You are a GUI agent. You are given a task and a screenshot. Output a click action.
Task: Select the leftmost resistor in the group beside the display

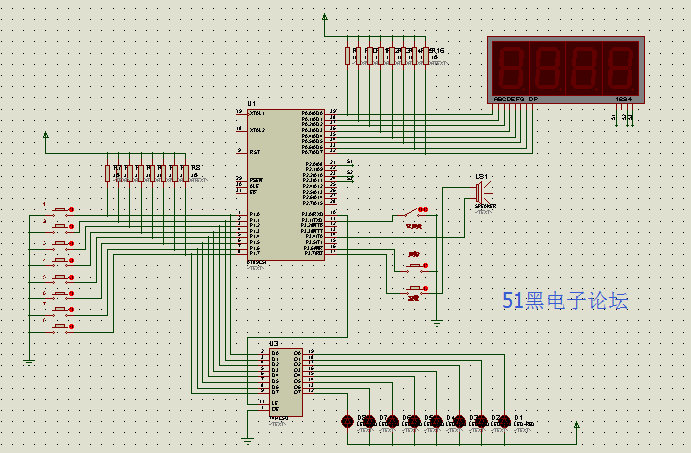[x=347, y=56]
